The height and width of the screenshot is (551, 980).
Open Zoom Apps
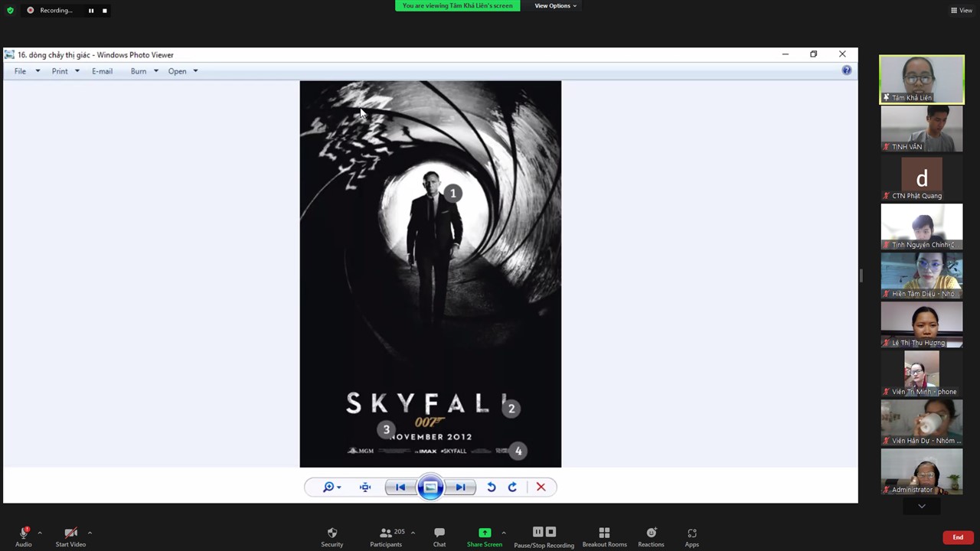tap(692, 536)
